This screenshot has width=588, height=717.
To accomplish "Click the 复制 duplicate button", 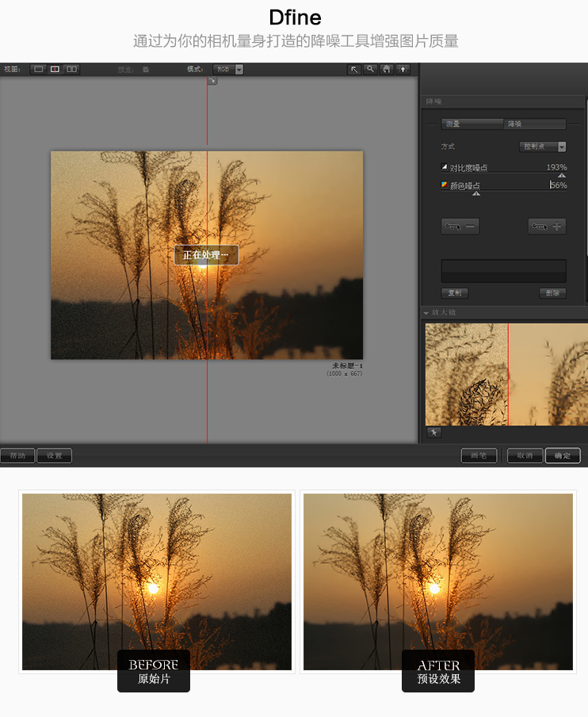I will coord(455,293).
